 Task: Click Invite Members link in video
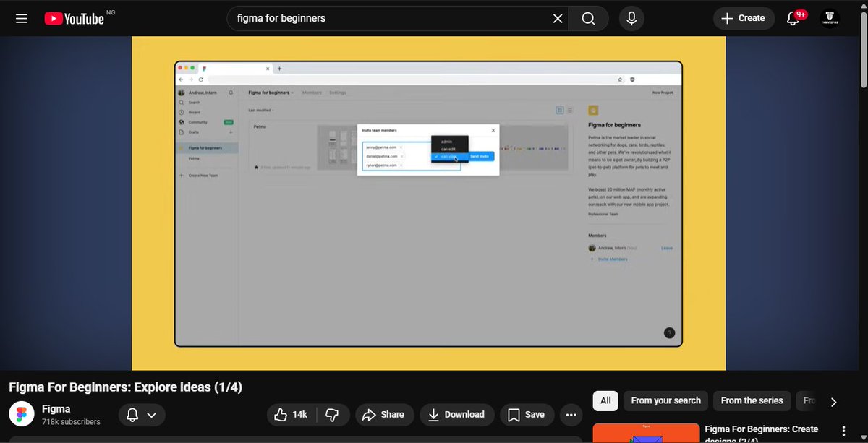pyautogui.click(x=610, y=259)
